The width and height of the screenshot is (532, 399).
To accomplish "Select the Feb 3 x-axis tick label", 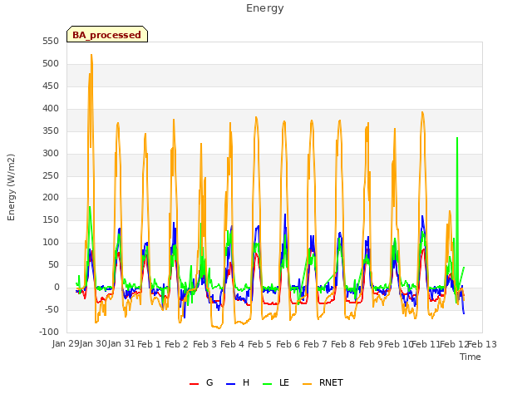I will tap(204, 344).
